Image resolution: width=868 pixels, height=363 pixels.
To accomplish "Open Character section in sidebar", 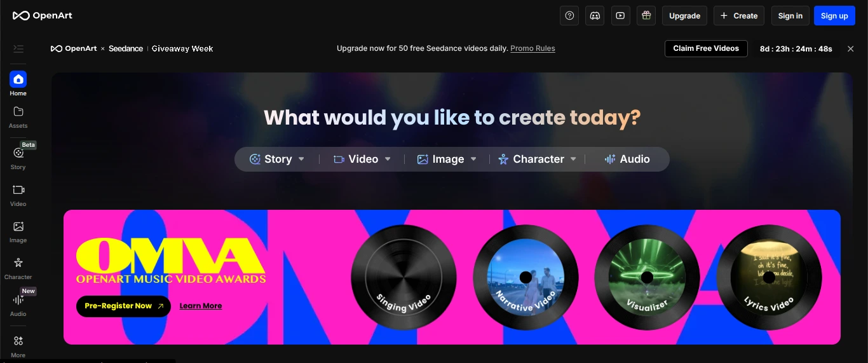I will tap(18, 268).
